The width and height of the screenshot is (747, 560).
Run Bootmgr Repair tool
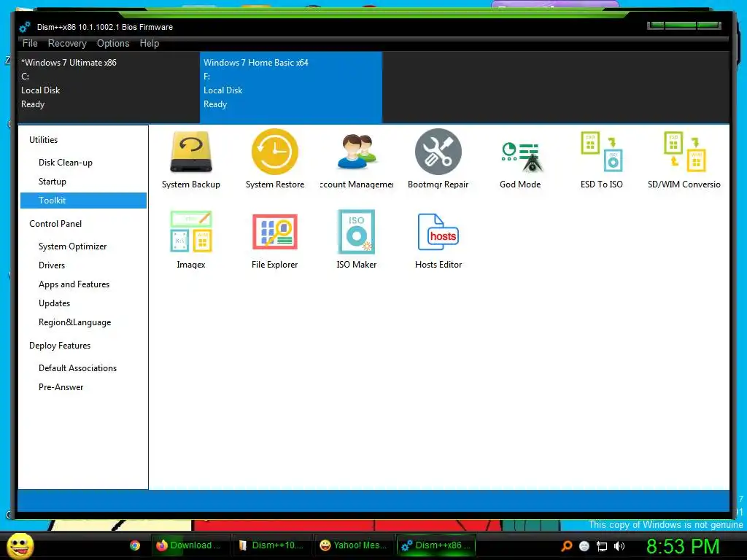(x=438, y=159)
